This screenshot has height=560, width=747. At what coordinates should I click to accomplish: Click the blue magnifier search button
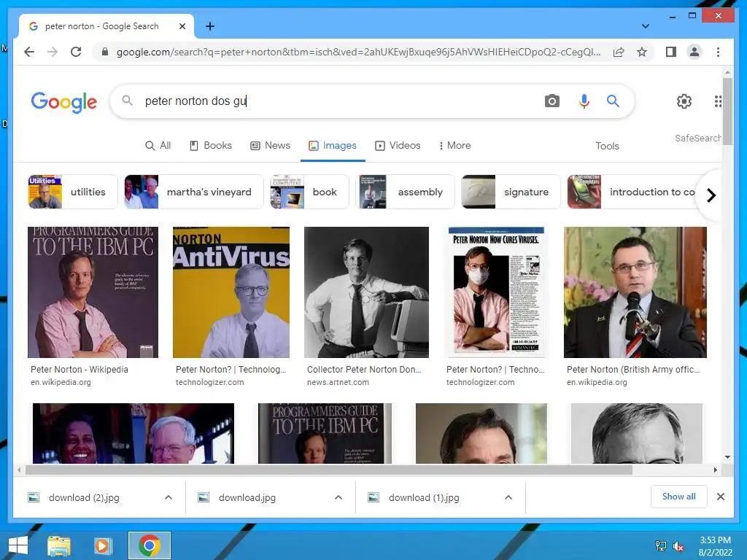point(613,101)
